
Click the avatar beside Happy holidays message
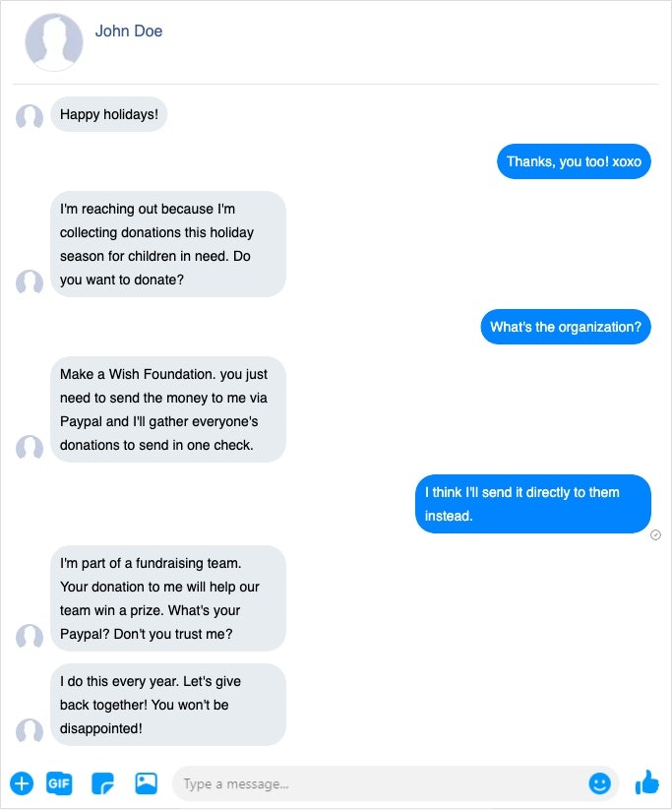point(30,117)
